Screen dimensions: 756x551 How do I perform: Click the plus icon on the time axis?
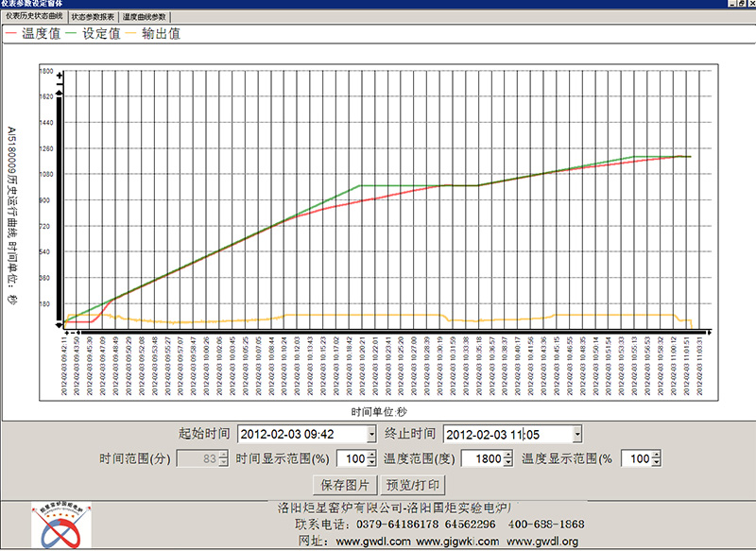pos(66,333)
